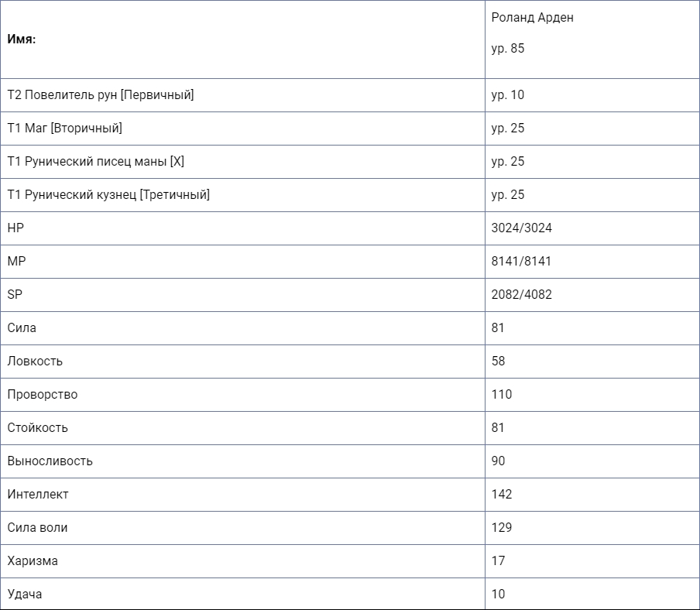Select the name 'Роланд Арден'
The height and width of the screenshot is (610, 700).
pos(532,17)
